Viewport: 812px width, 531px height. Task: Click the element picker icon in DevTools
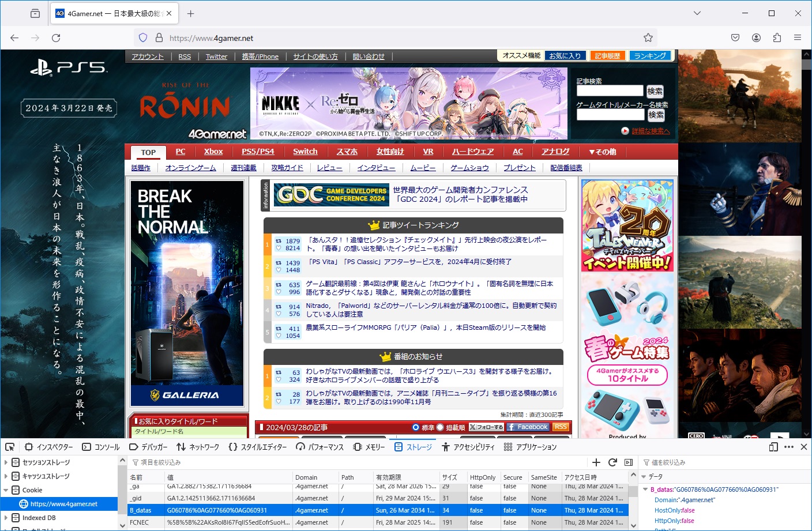click(x=10, y=447)
